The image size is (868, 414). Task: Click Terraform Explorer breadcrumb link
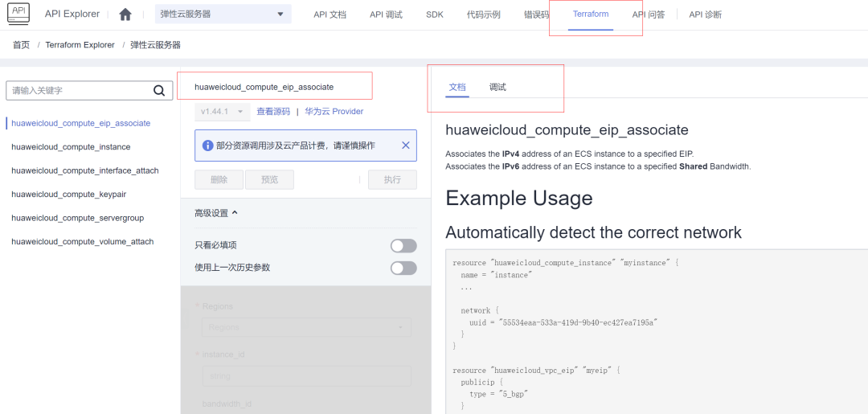(80, 45)
